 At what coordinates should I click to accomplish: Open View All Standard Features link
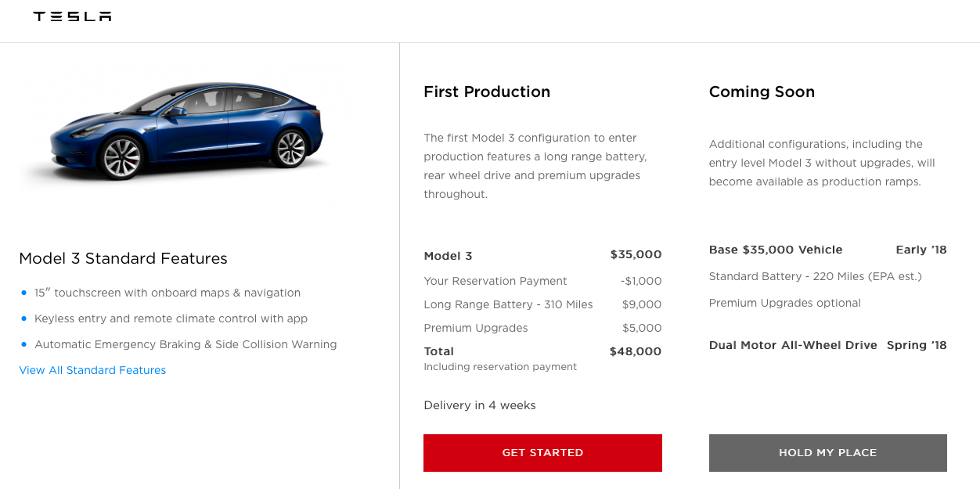point(92,370)
